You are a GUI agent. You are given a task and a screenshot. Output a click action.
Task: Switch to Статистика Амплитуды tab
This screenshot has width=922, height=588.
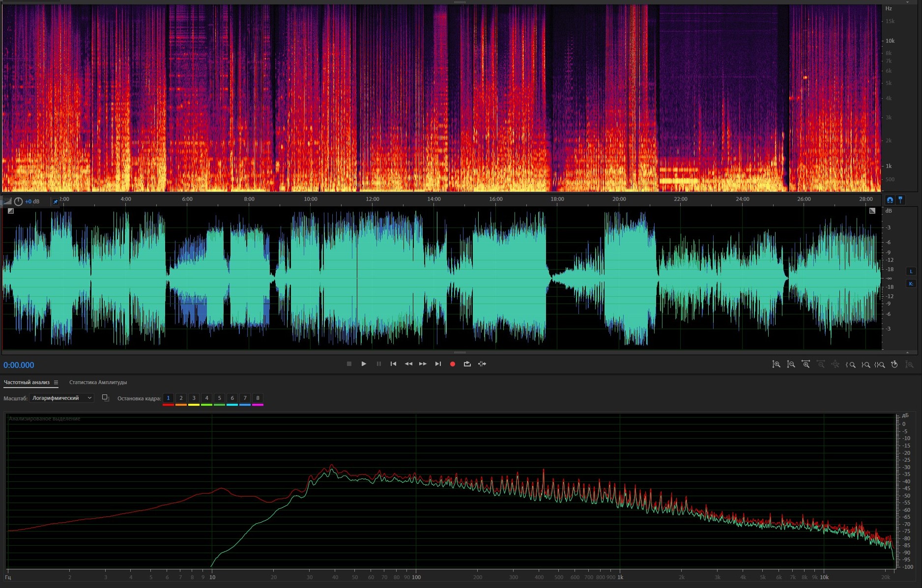(x=98, y=383)
